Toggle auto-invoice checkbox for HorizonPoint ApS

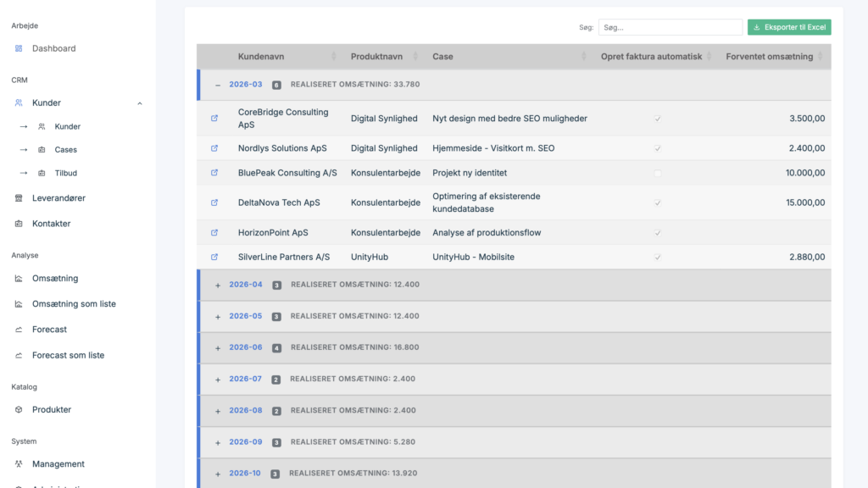(657, 232)
